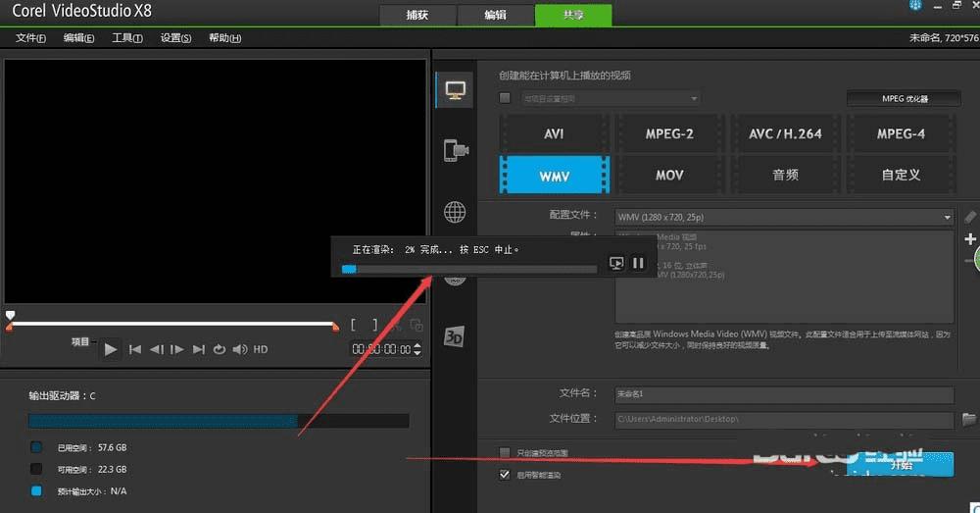Toggle preview playback while rendering
Screen dimensions: 980x513
[616, 263]
